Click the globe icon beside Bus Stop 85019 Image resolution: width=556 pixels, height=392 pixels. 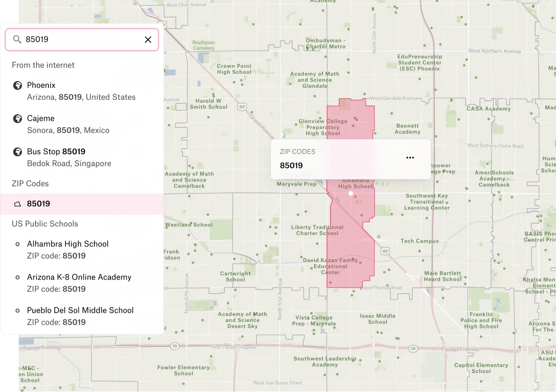[x=17, y=152]
